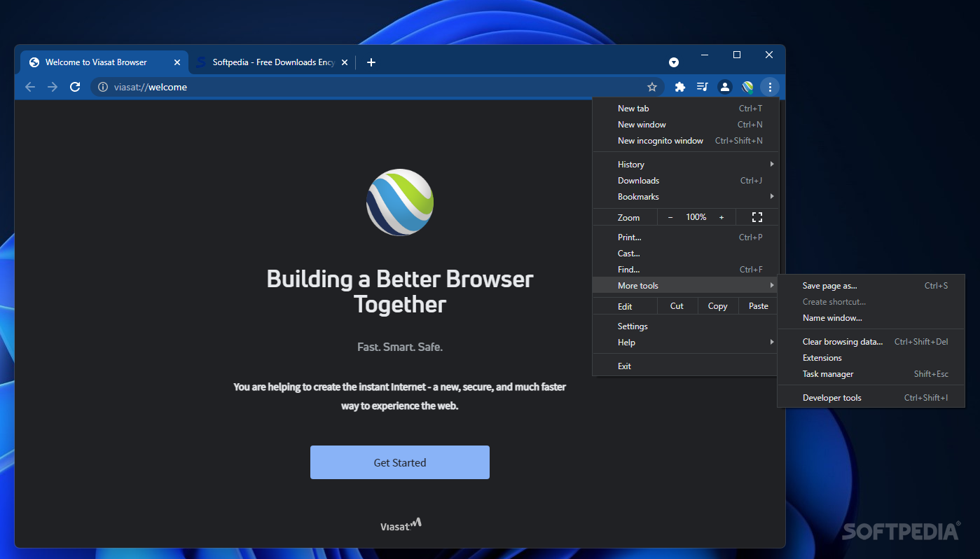Open a new tab with plus button

pyautogui.click(x=371, y=62)
